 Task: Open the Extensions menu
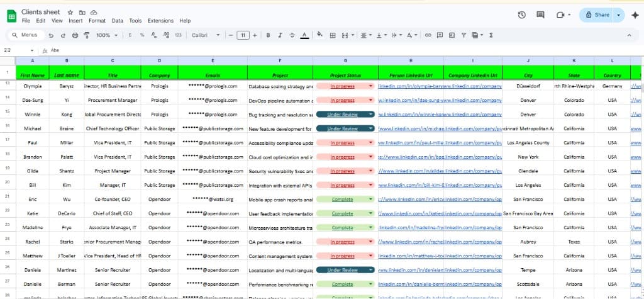point(160,21)
